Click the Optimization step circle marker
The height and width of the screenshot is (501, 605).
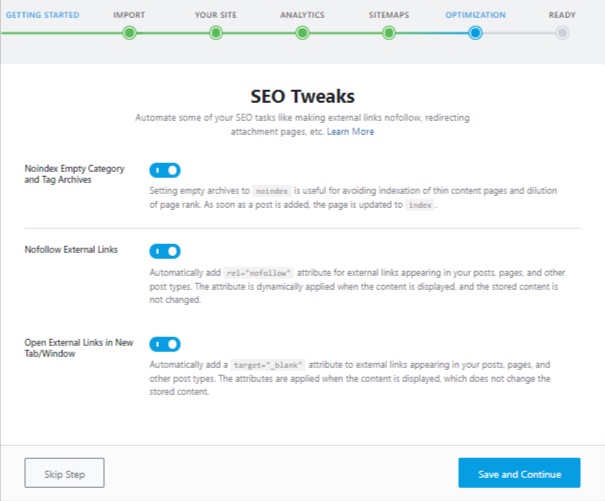[x=475, y=33]
